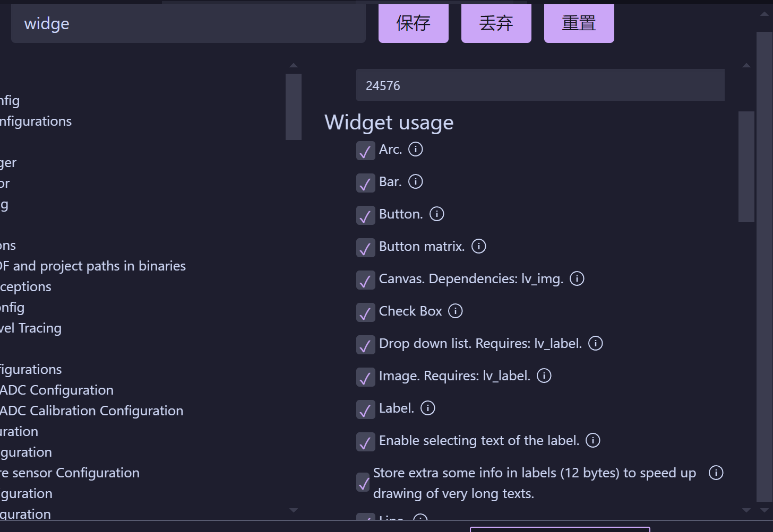The image size is (773, 532).
Task: Click info icon beside Button matrix
Action: 479,247
